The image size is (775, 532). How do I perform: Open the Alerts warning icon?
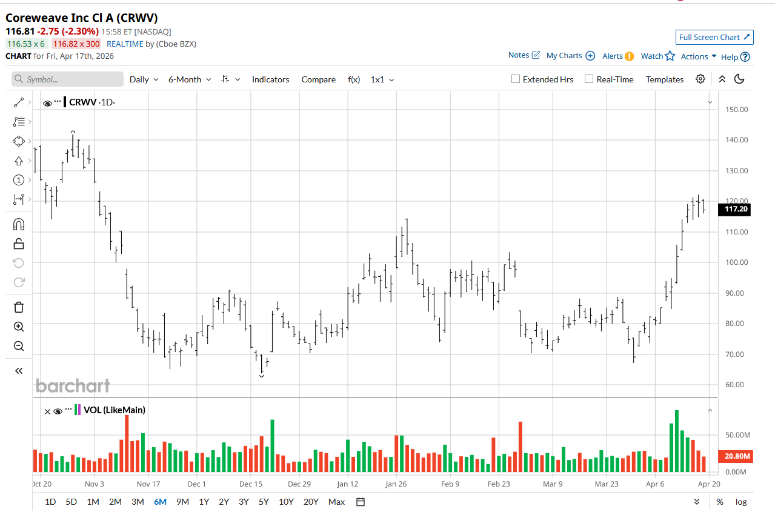pos(630,56)
